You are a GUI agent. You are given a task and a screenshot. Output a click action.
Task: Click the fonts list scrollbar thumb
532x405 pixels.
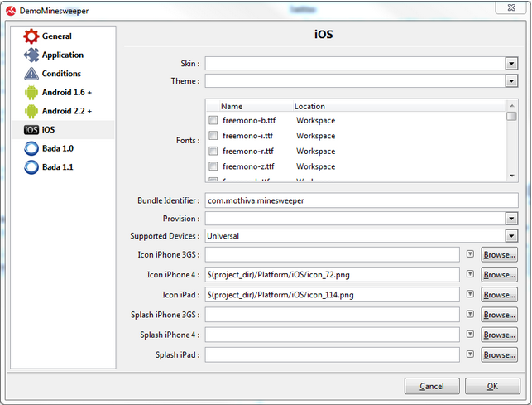tap(511, 116)
